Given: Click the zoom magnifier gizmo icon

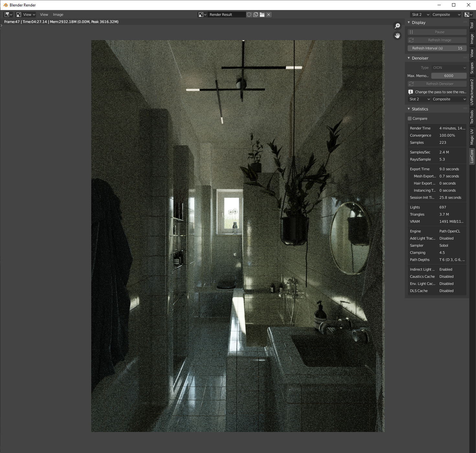Looking at the screenshot, I should [x=397, y=26].
